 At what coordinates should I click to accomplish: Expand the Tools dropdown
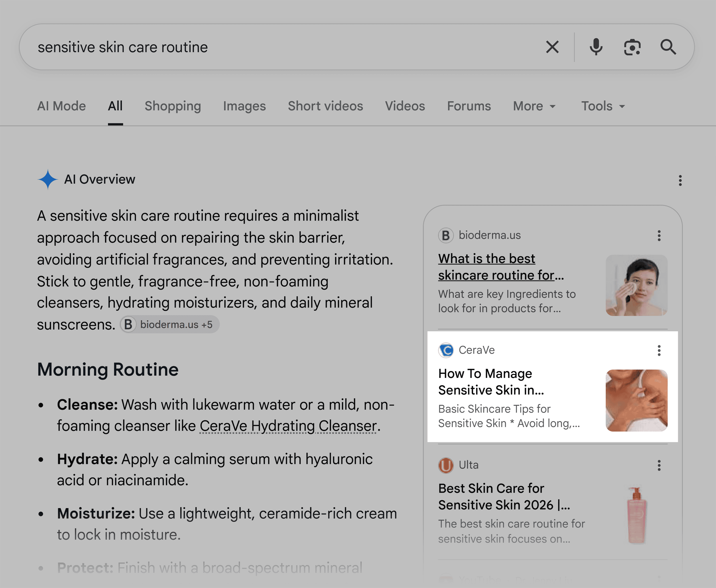[x=603, y=106]
